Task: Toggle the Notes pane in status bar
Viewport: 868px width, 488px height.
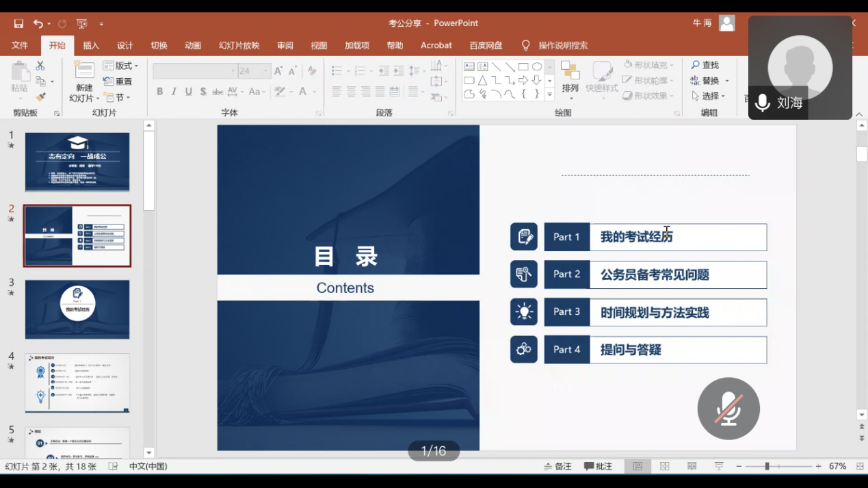Action: (557, 466)
